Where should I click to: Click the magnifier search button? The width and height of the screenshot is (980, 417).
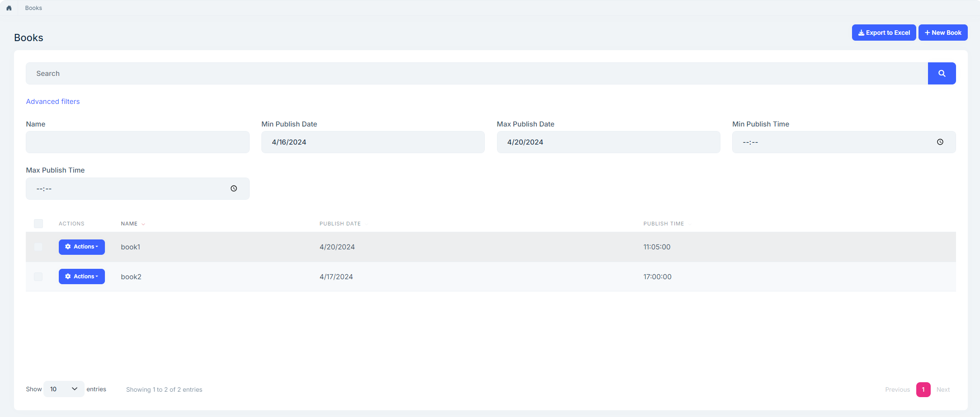pos(942,74)
